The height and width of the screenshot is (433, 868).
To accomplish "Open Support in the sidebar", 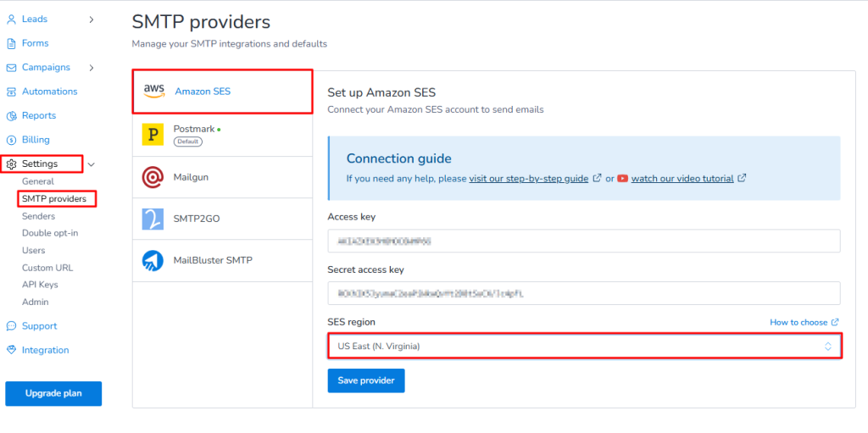I will pos(39,326).
